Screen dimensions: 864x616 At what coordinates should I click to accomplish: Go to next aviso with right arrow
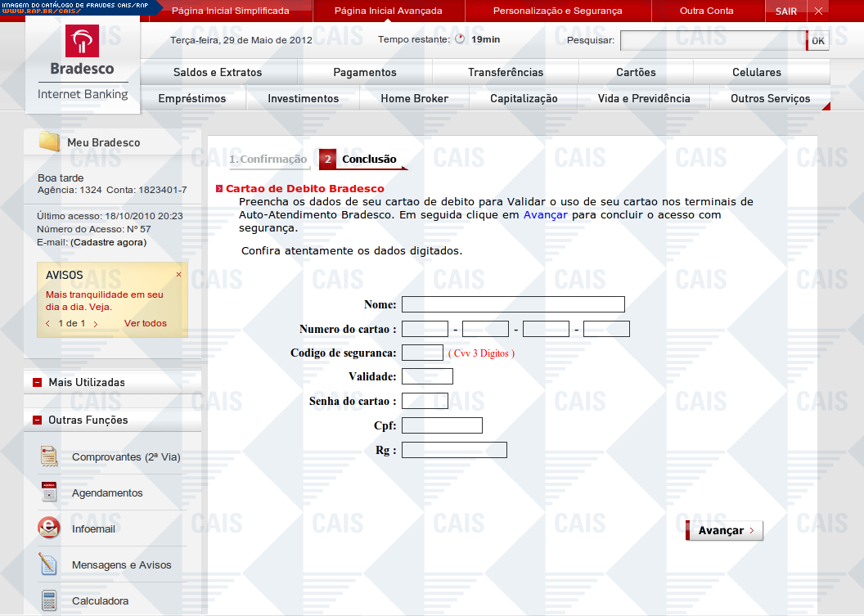pyautogui.click(x=96, y=324)
